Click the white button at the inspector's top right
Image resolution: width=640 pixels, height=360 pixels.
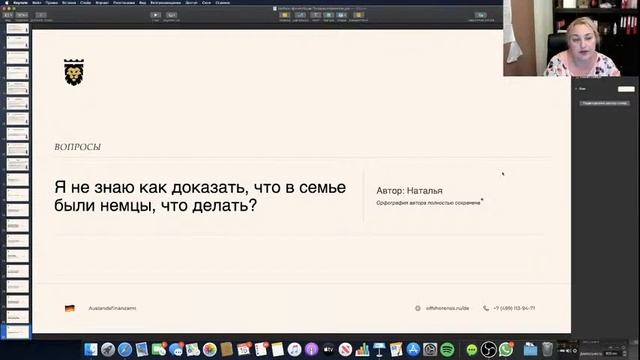click(626, 89)
